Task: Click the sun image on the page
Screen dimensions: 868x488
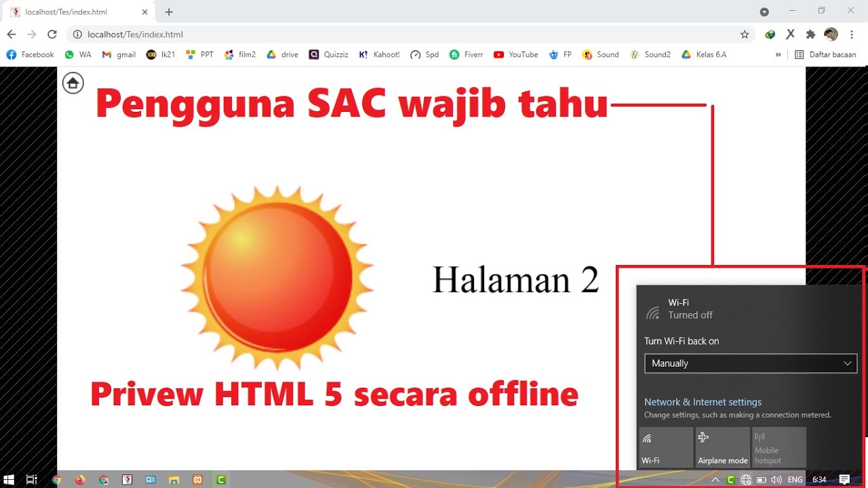Action: pyautogui.click(x=277, y=278)
